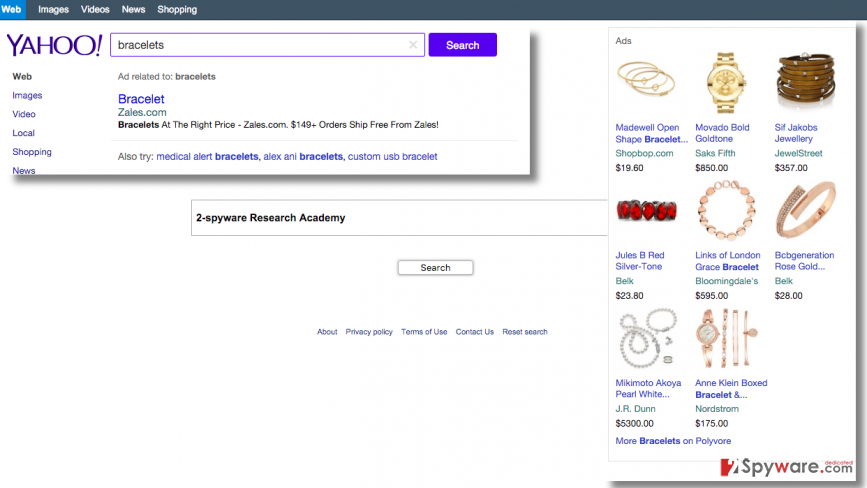
Task: Open Links of London Grace Bracelet title
Action: pyautogui.click(x=728, y=261)
